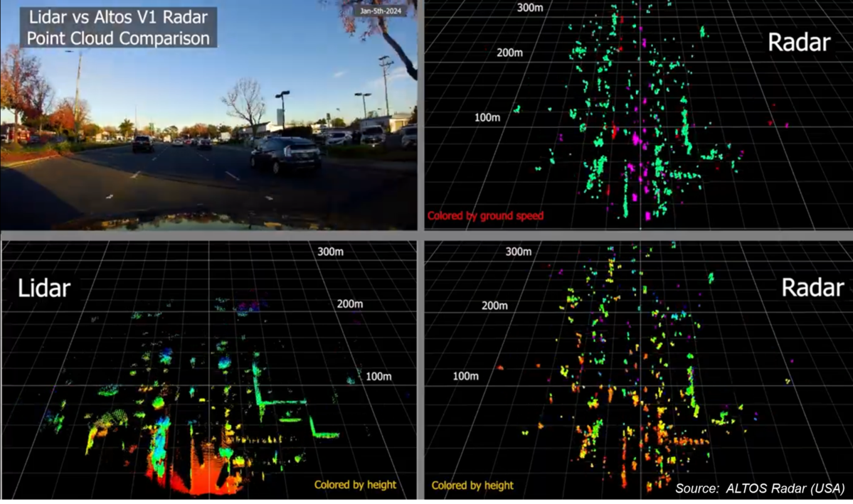Click the 100m range marker in the ground speed panel
This screenshot has height=504, width=853.
click(x=487, y=117)
